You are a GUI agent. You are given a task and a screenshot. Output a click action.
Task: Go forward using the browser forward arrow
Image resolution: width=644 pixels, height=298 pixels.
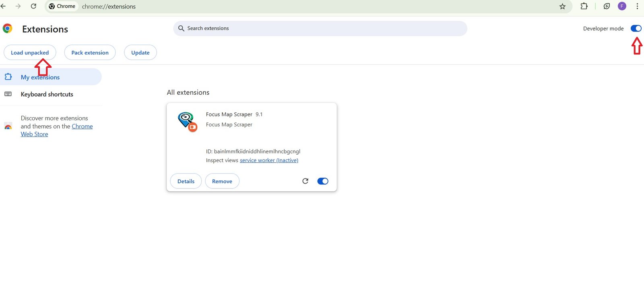click(x=18, y=6)
